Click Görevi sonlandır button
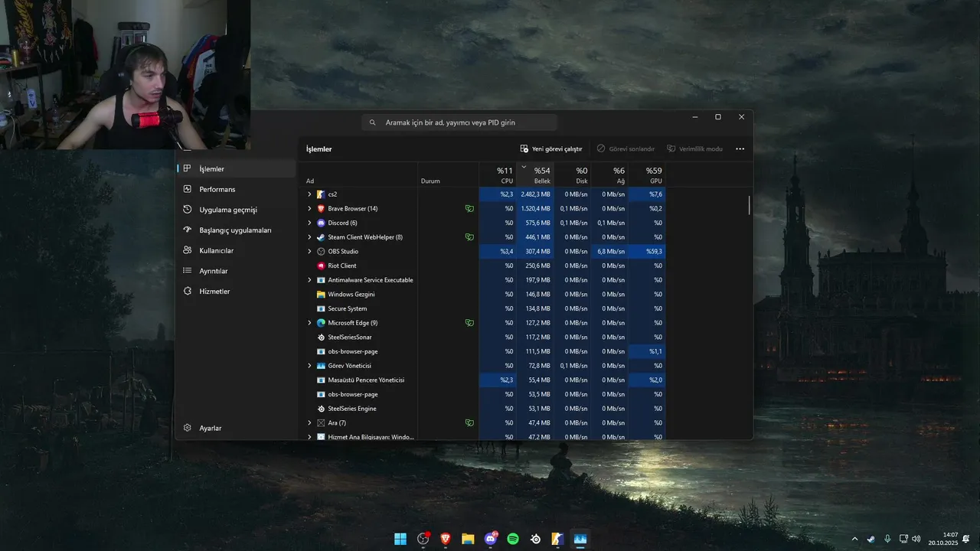980x551 pixels. pyautogui.click(x=626, y=148)
